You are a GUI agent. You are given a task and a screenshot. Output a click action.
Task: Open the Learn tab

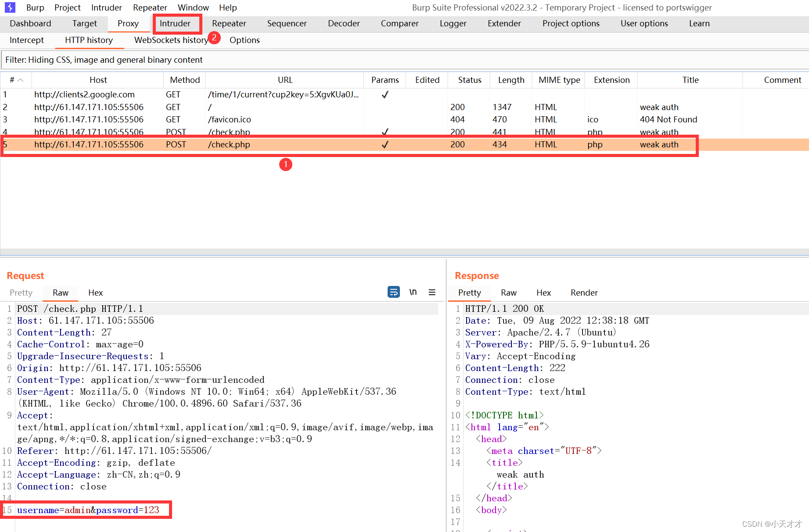pyautogui.click(x=699, y=24)
